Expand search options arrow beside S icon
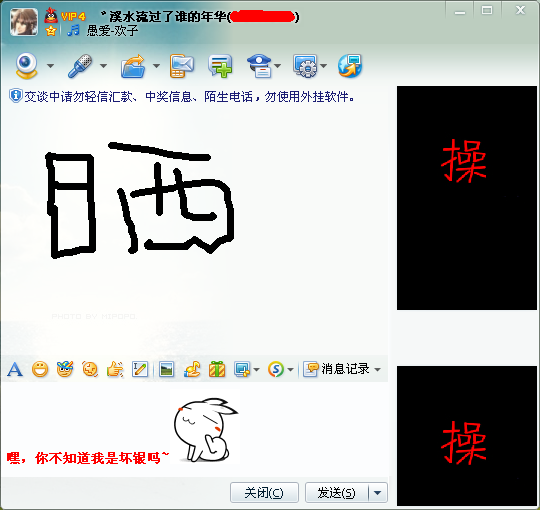The height and width of the screenshot is (510, 540). point(290,370)
